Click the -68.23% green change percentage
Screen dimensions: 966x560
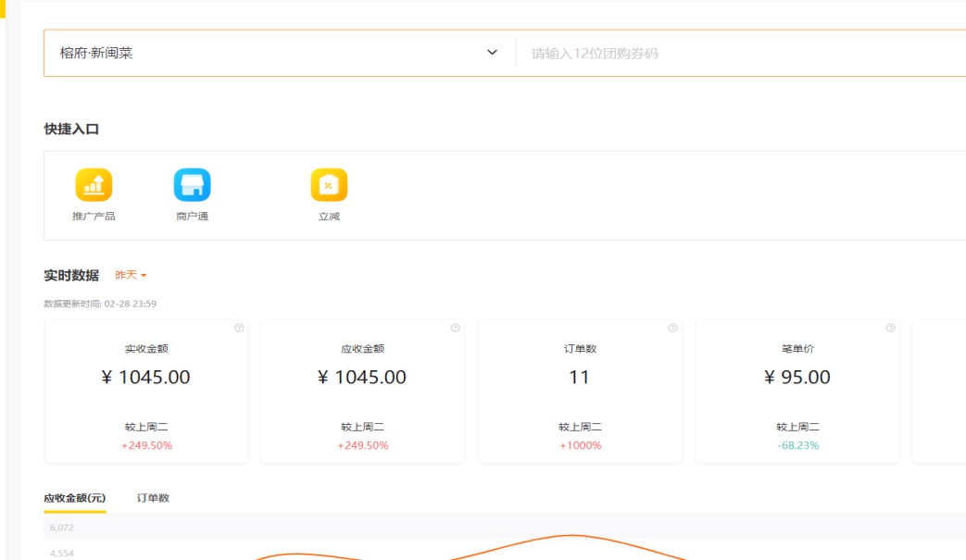click(x=797, y=445)
